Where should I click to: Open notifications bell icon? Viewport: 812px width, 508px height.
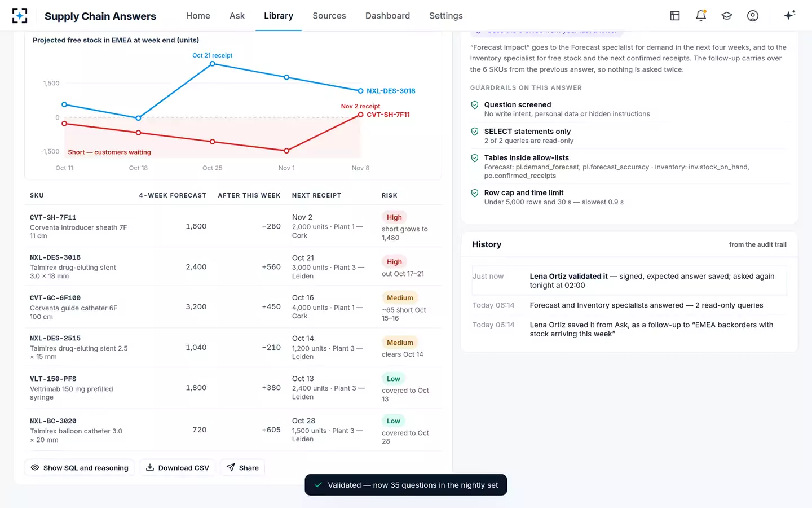click(701, 16)
